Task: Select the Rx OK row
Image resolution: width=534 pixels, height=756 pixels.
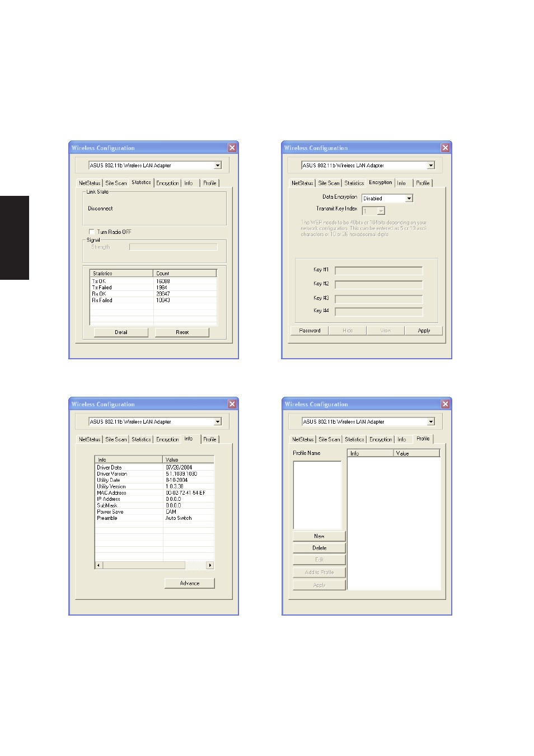Action: pyautogui.click(x=153, y=294)
